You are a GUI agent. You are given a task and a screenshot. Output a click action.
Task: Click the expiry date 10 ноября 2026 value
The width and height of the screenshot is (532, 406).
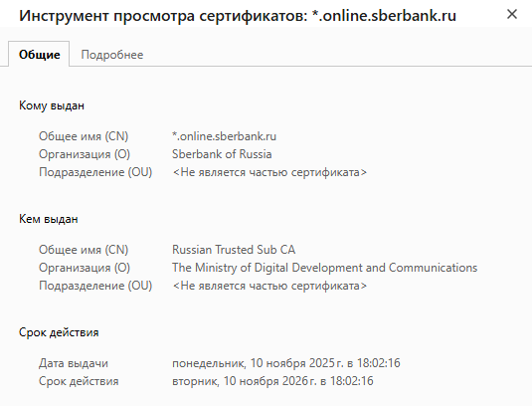pos(272,381)
